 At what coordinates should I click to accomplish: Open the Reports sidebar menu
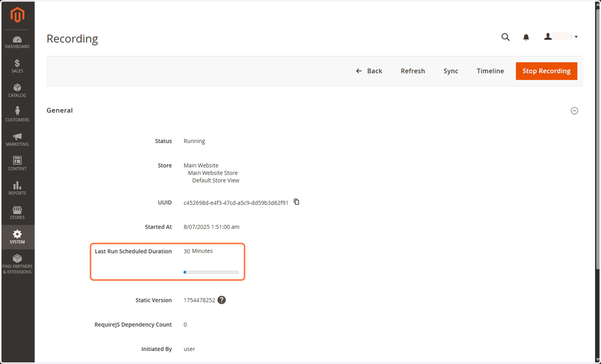click(x=18, y=188)
